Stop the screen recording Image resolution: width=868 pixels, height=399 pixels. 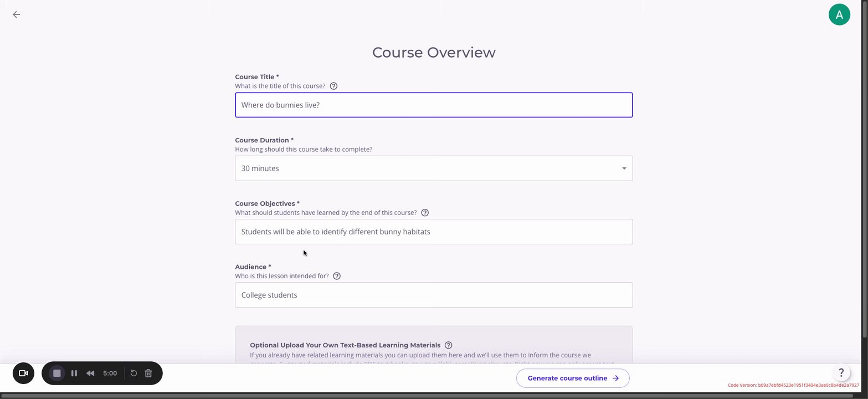(57, 373)
